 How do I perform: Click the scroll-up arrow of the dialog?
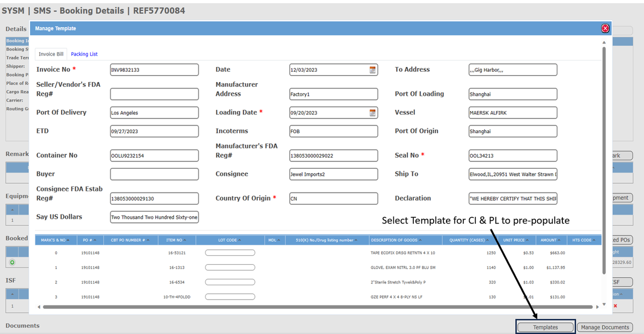coord(604,42)
